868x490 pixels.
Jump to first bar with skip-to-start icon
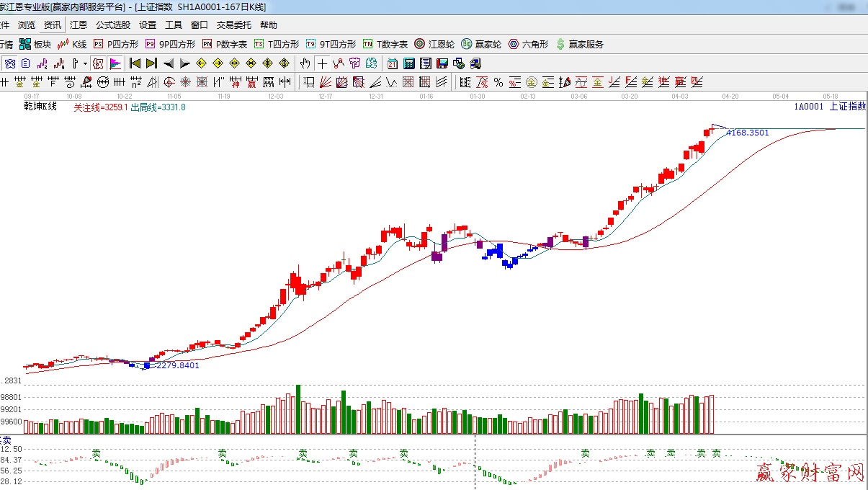coord(135,63)
